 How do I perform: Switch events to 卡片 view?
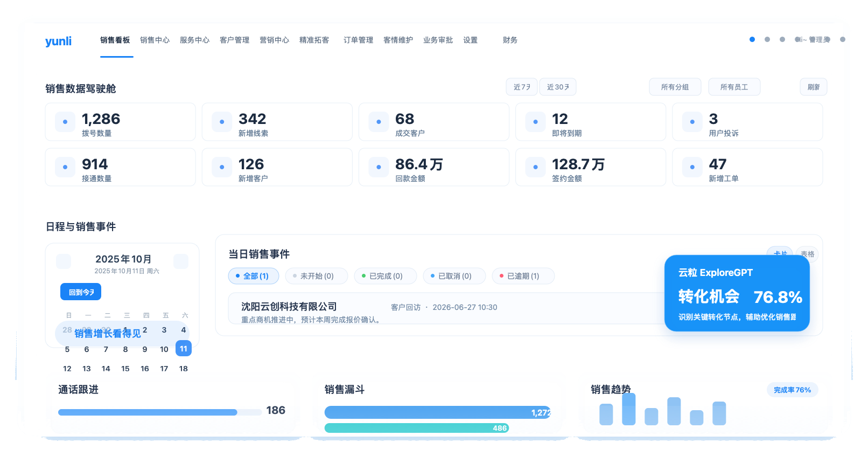(780, 252)
